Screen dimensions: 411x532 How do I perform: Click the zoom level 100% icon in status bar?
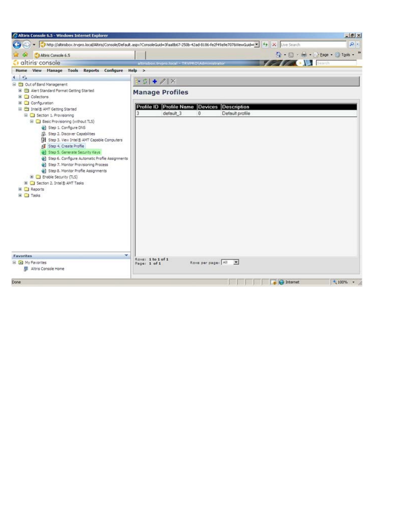(335, 282)
